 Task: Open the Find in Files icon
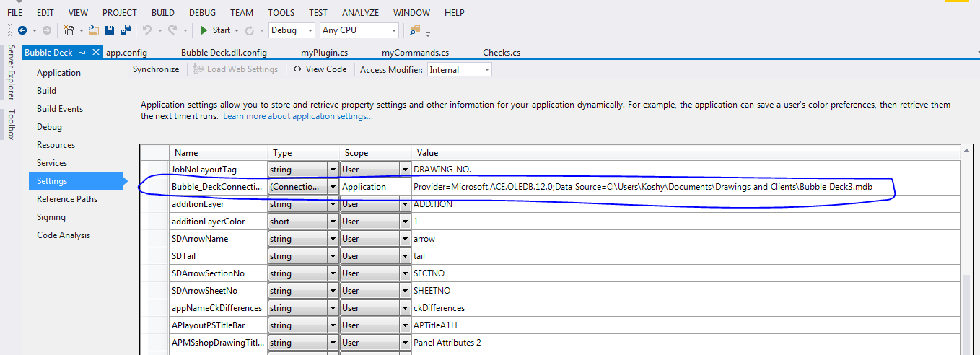pyautogui.click(x=415, y=30)
